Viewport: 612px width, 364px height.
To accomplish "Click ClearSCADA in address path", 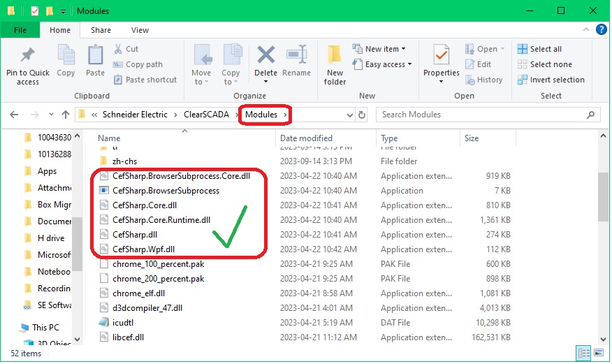I will (207, 115).
